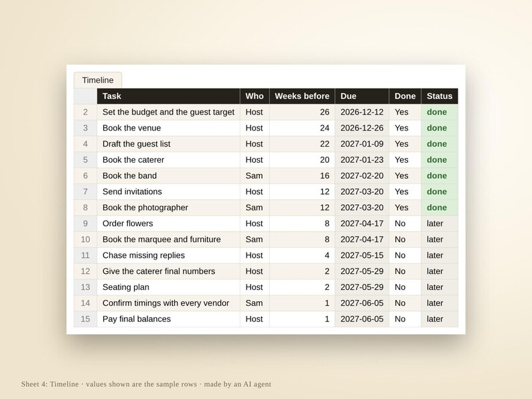Click the cell 'Set the budget and the guest target'

168,112
